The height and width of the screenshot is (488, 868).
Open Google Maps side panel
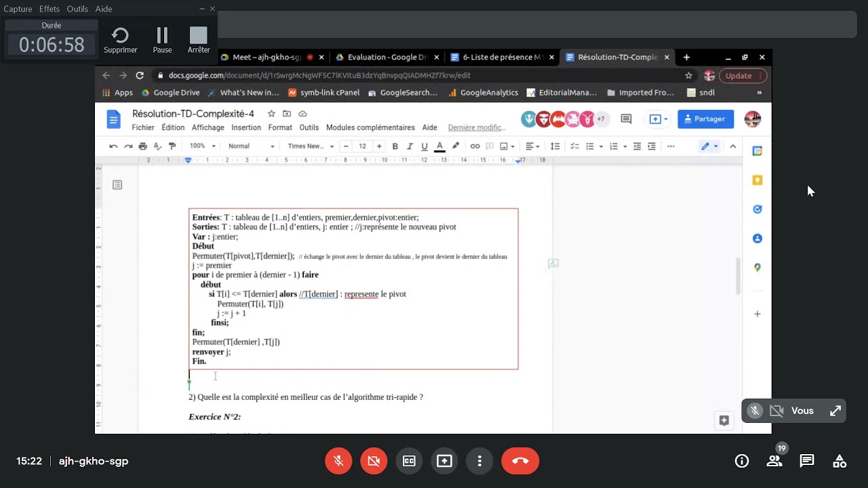757,268
